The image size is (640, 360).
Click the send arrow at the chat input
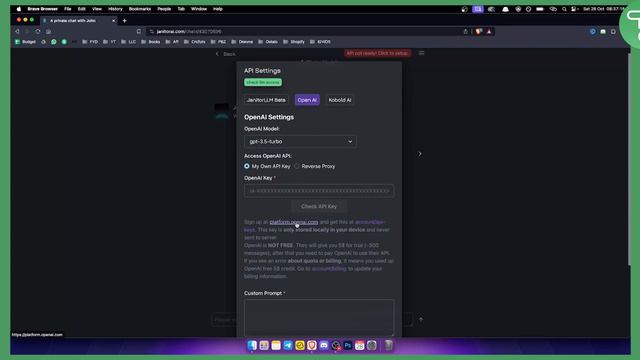tap(420, 320)
